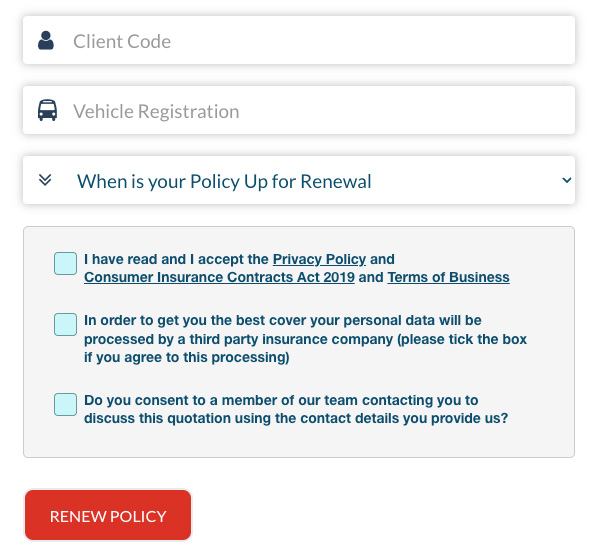Screen dimensions: 600x547
Task: Click the double chevron icon before renewal dropdown
Action: click(x=45, y=181)
